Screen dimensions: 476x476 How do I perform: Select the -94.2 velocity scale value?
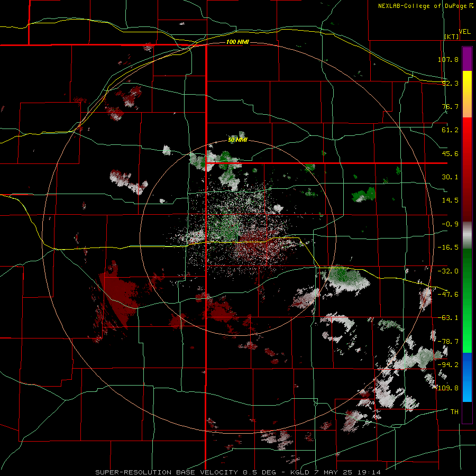[x=448, y=365]
